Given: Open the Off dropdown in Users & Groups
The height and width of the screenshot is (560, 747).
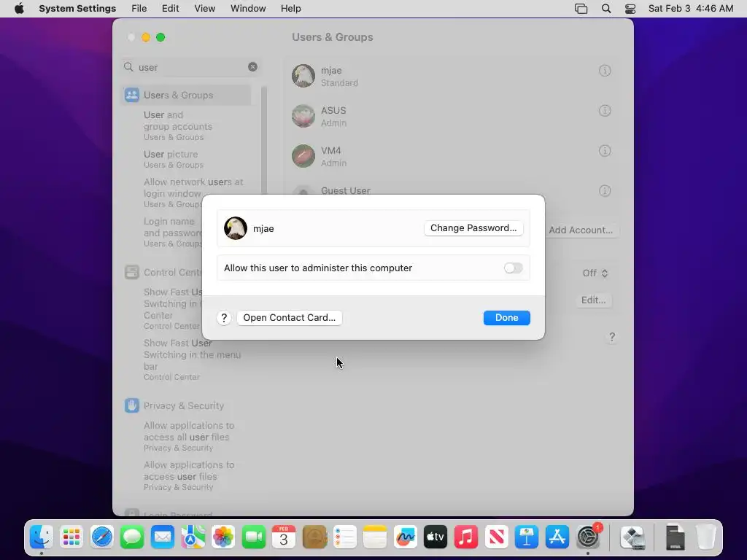Looking at the screenshot, I should coord(595,273).
